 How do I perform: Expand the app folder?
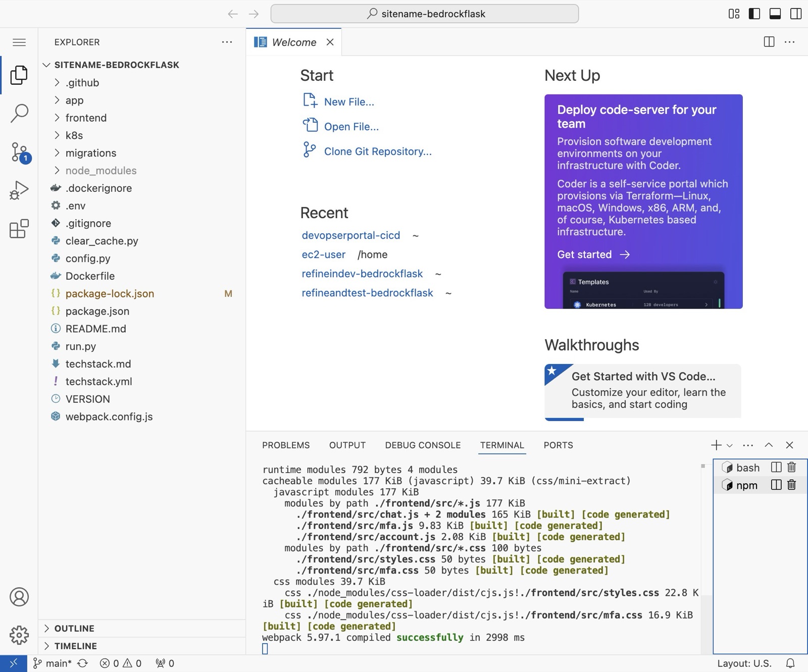coord(142,100)
